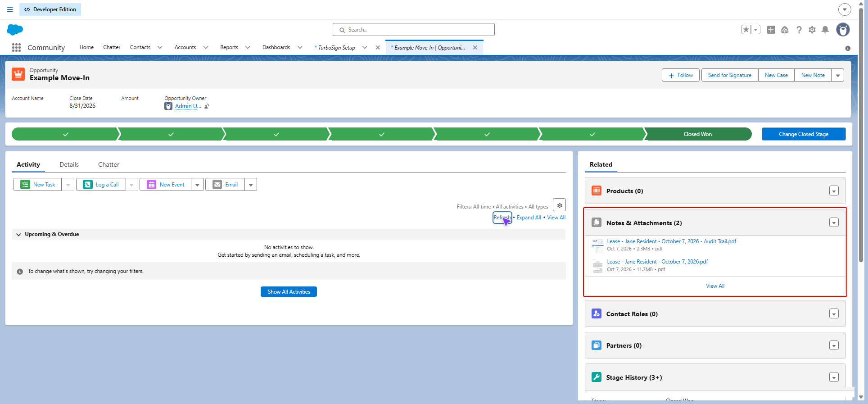Click the Log a Call button
This screenshot has height=404, width=868.
[x=101, y=185]
